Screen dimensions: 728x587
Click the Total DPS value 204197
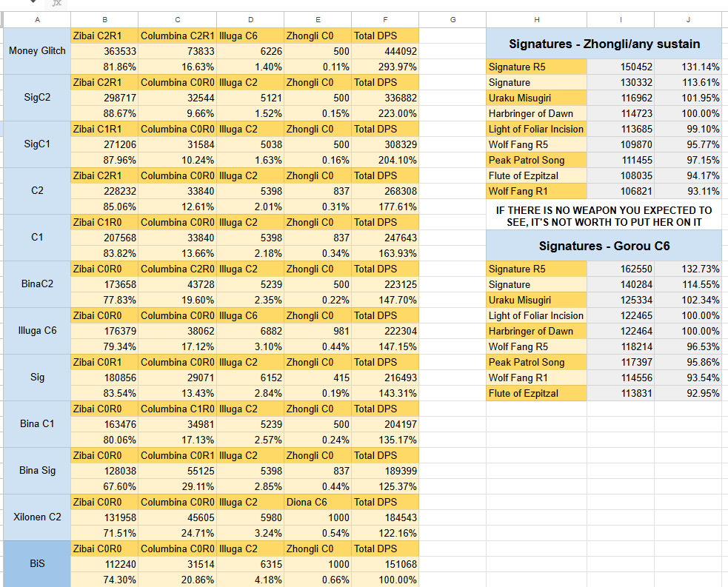click(385, 425)
